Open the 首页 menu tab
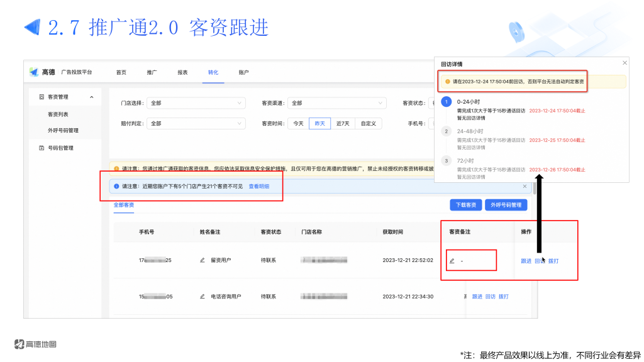Screen dimensions: 644x362 [121, 72]
